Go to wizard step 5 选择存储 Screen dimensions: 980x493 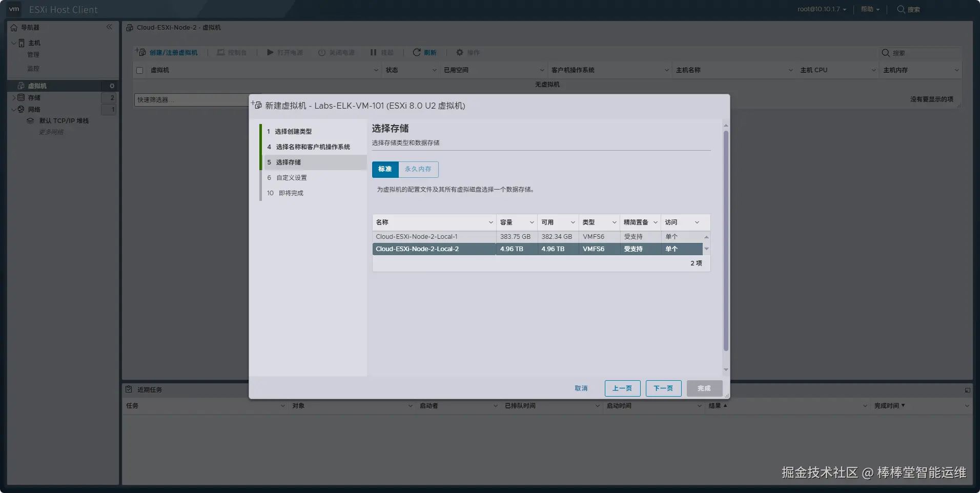[314, 162]
